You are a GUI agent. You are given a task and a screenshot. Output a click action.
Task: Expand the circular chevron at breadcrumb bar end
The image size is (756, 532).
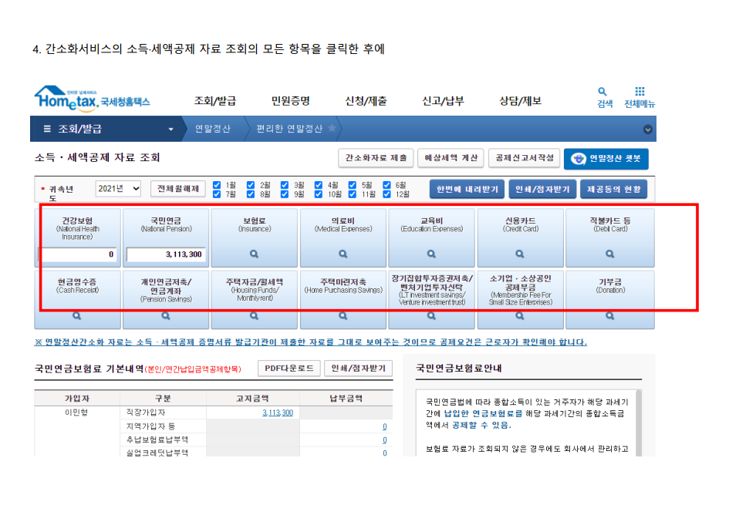(647, 130)
